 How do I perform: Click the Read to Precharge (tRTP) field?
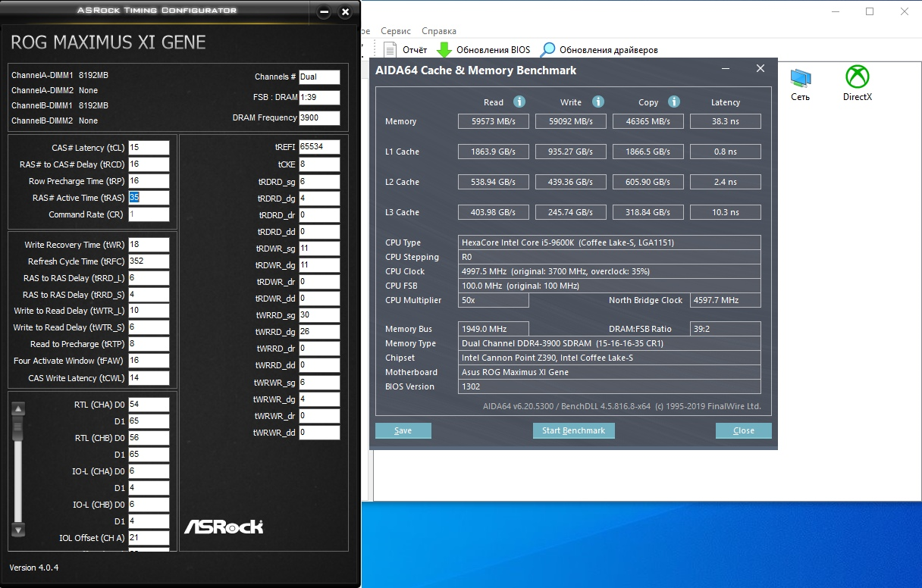click(x=149, y=344)
